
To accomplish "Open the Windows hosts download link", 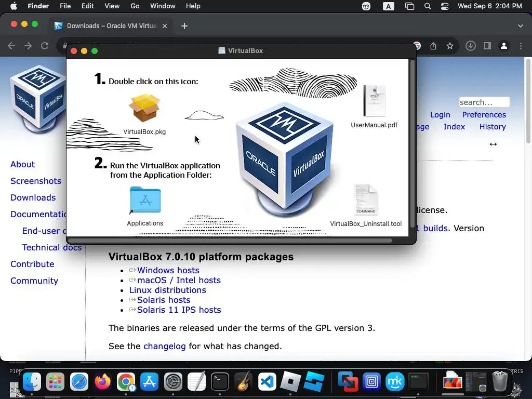I will coord(168,270).
